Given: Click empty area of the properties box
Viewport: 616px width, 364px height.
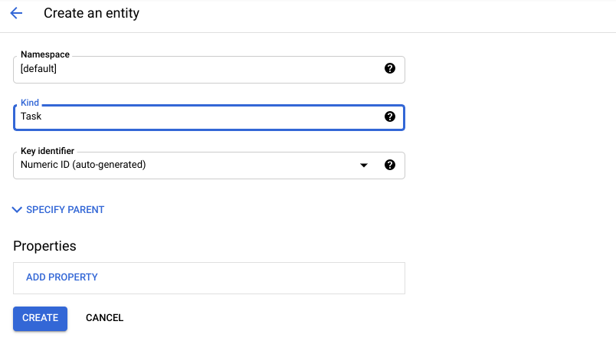Looking at the screenshot, I should 251,278.
